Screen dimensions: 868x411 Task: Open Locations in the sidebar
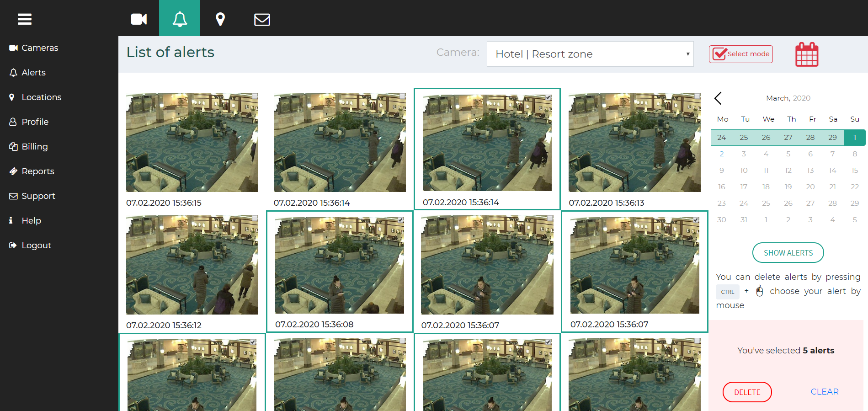(35, 97)
